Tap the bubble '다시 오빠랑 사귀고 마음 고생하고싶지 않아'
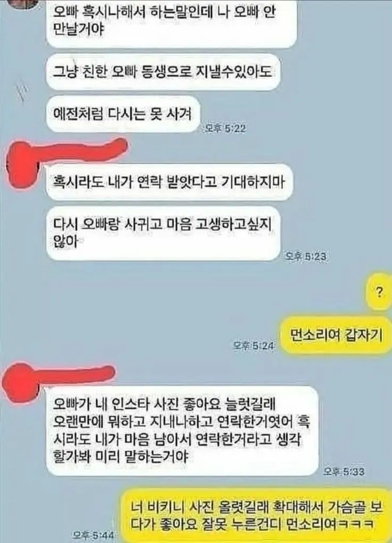The width and height of the screenshot is (392, 543). click(163, 233)
